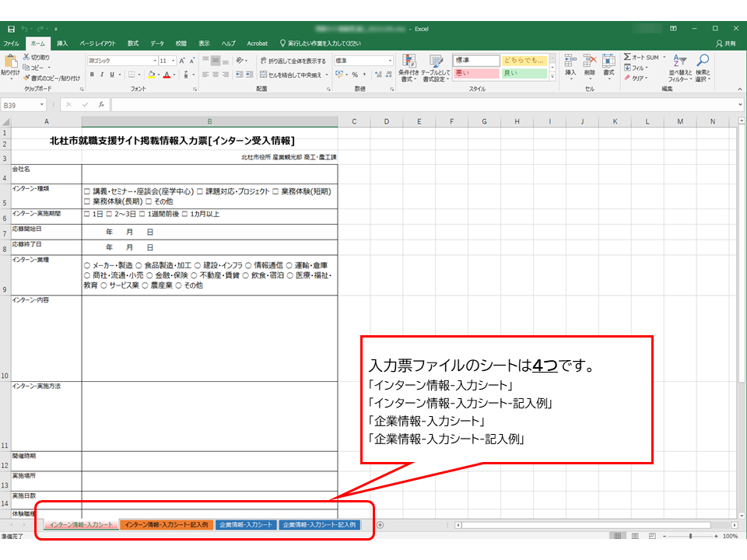Click the Name Box showing B39
This screenshot has height=560, width=747.
pos(23,105)
